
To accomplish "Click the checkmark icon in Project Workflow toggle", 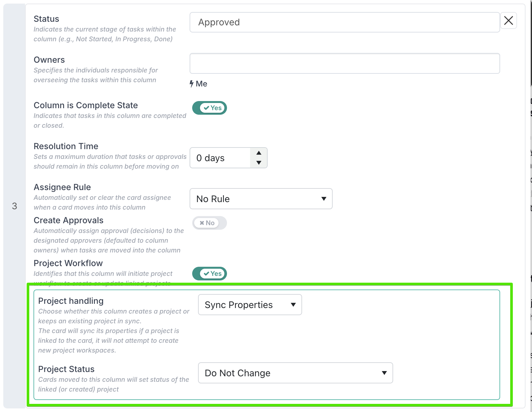I will pos(206,274).
